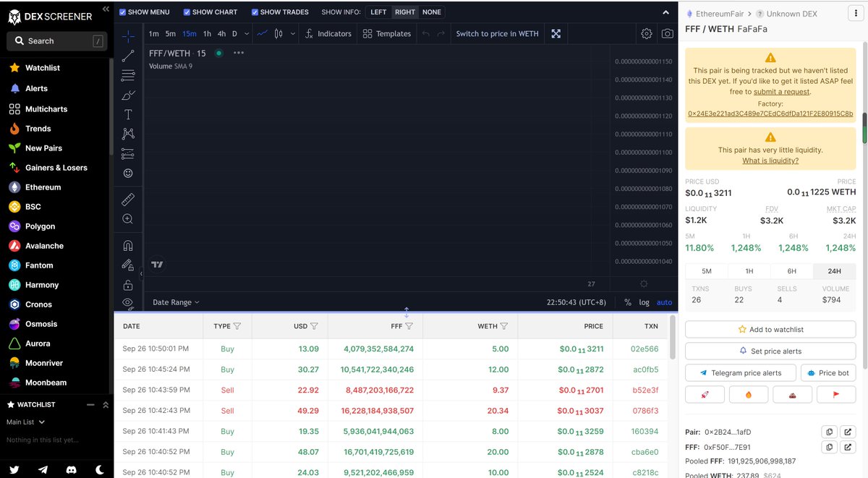868x478 pixels.
Task: Uncheck the SHOW TRADES checkbox
Action: 255,12
